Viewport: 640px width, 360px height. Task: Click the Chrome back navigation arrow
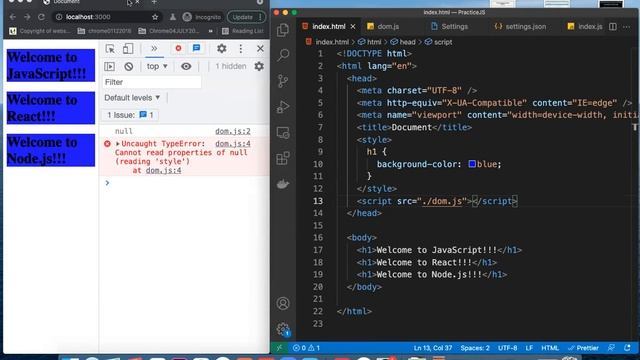point(13,17)
